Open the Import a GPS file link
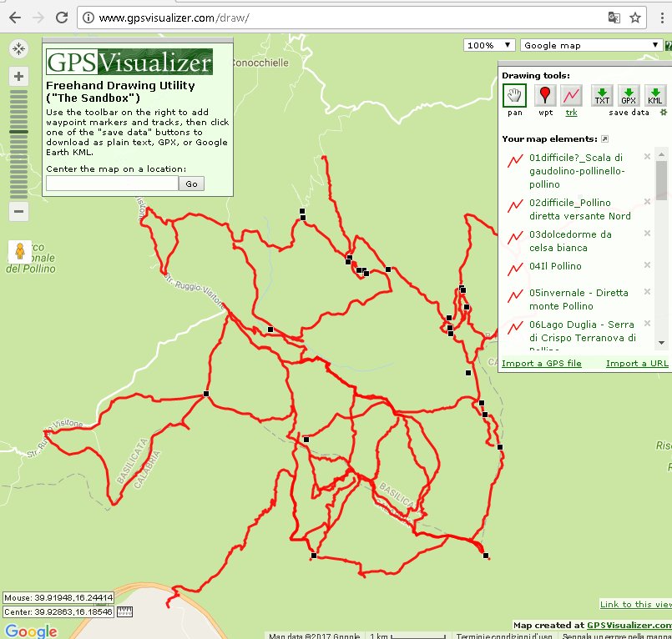 542,364
